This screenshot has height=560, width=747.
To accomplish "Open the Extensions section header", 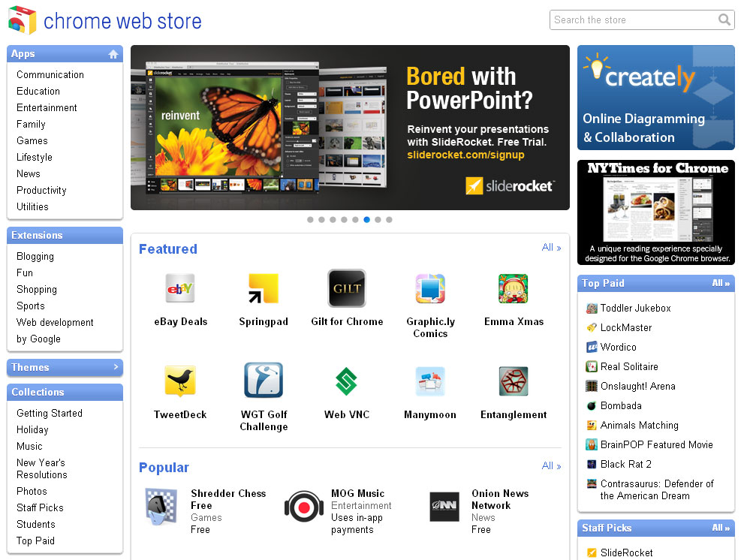I will coord(65,235).
